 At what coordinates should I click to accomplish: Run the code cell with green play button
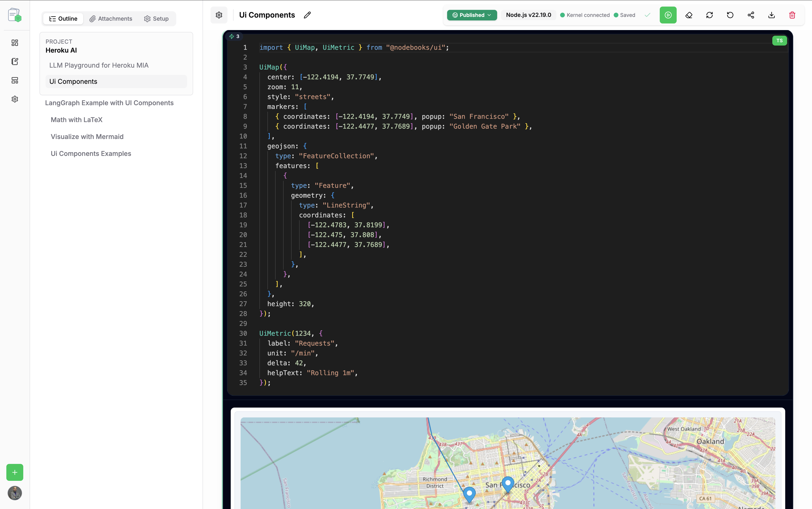(668, 15)
